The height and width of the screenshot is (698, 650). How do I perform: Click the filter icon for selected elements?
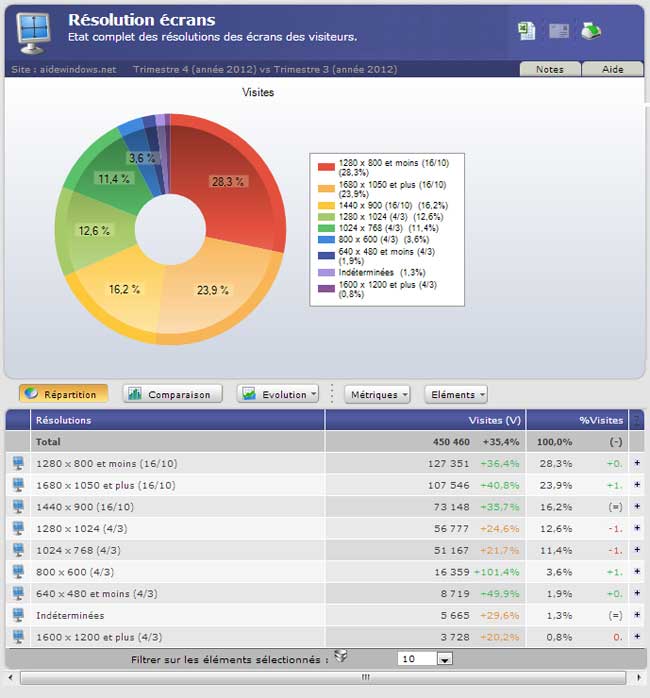(x=341, y=657)
